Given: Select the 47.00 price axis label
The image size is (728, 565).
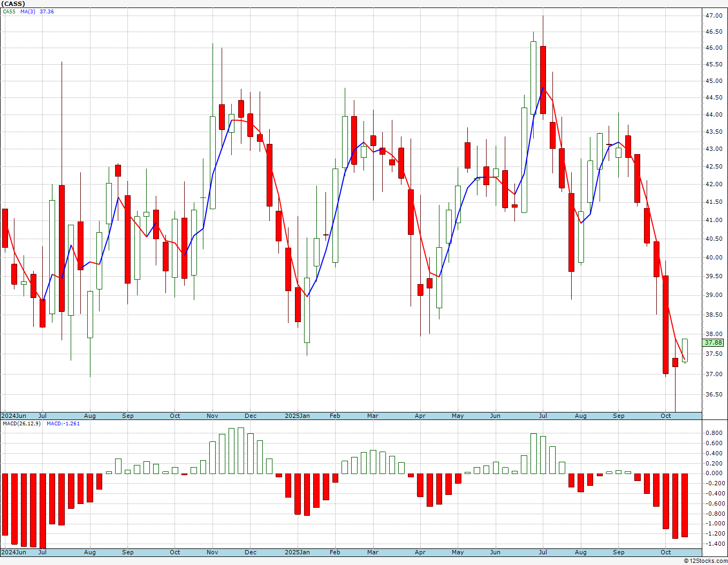Looking at the screenshot, I should click(714, 16).
